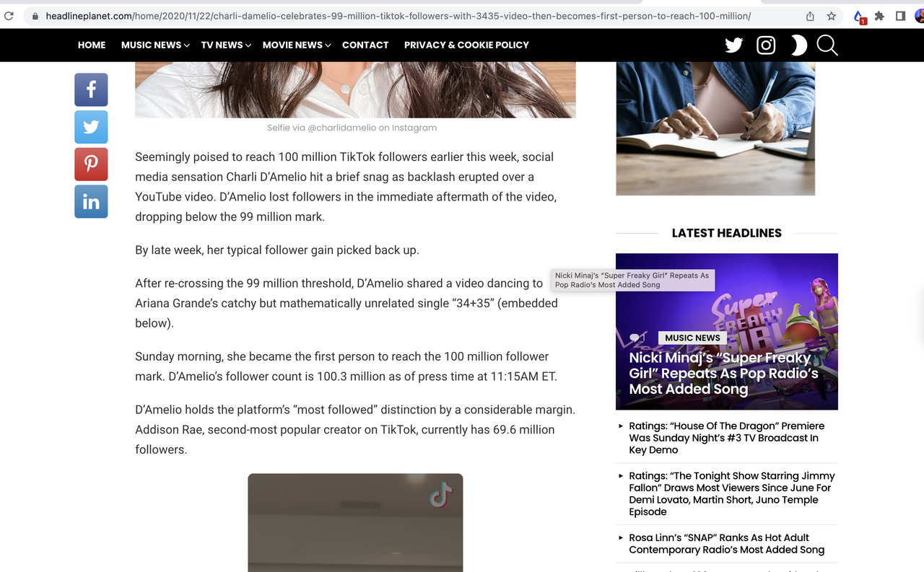Share article on LinkedIn sidebar button
This screenshot has width=924, height=572.
click(91, 201)
